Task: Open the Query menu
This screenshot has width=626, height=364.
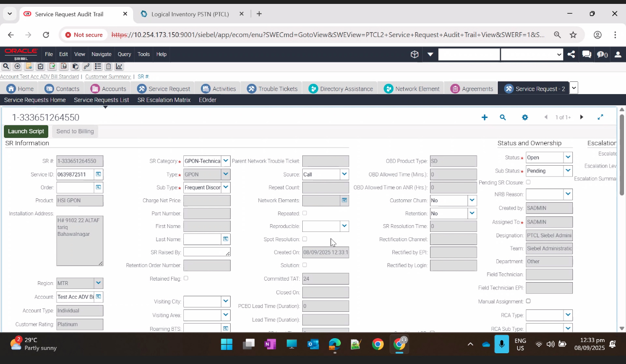Action: [x=124, y=54]
